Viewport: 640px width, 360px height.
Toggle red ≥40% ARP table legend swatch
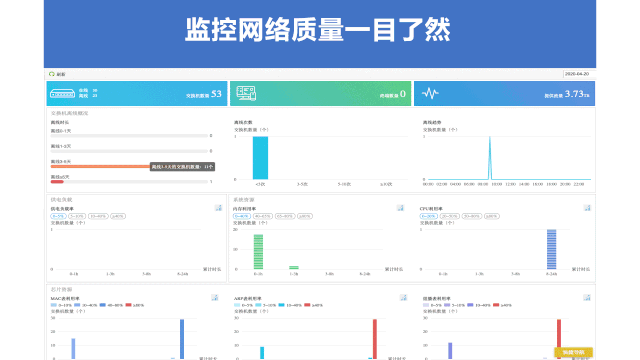coord(307,305)
